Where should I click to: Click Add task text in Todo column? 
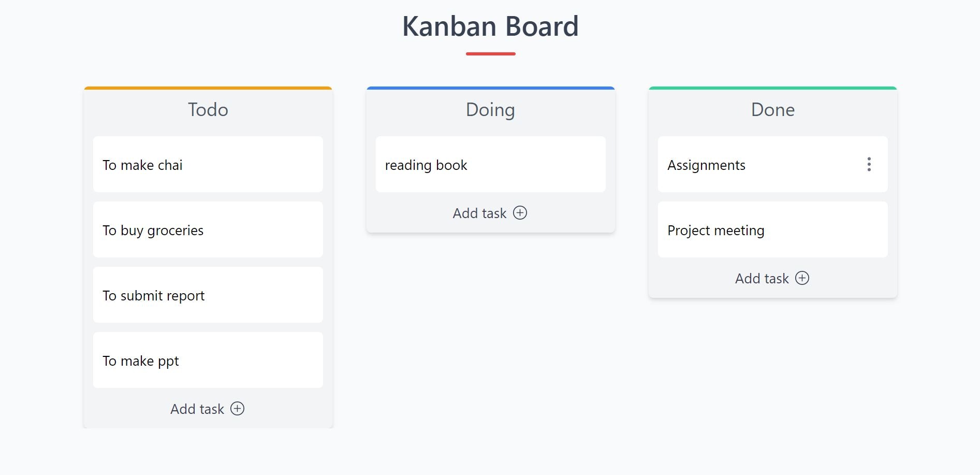[x=197, y=409]
